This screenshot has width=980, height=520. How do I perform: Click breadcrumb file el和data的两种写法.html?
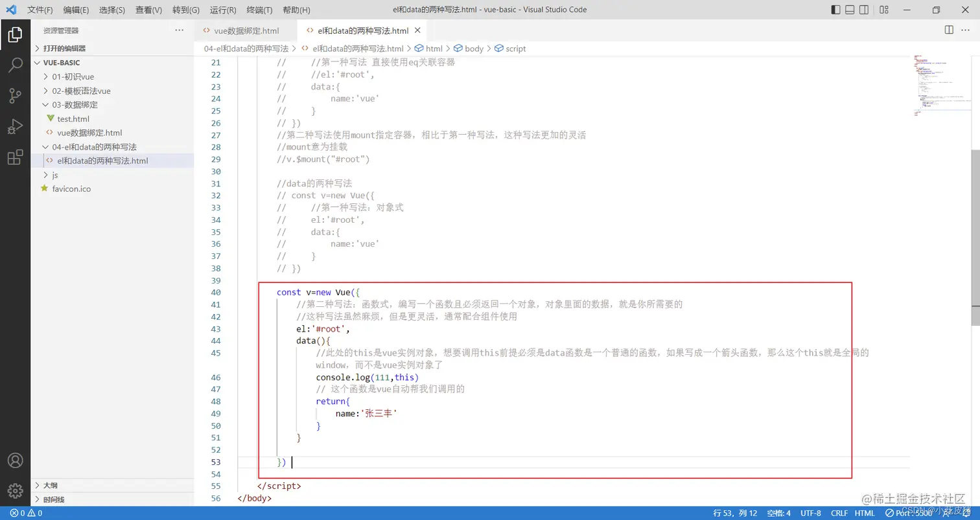pos(353,49)
